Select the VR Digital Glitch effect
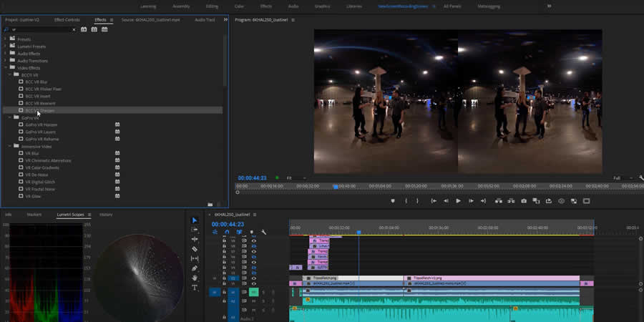This screenshot has height=322, width=644. pos(40,182)
